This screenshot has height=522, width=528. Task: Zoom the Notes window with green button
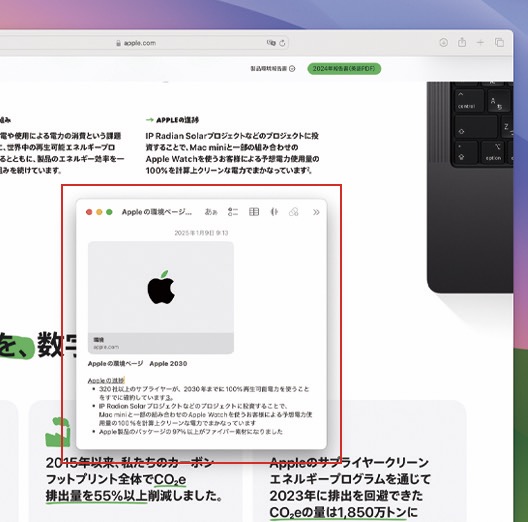tap(109, 212)
